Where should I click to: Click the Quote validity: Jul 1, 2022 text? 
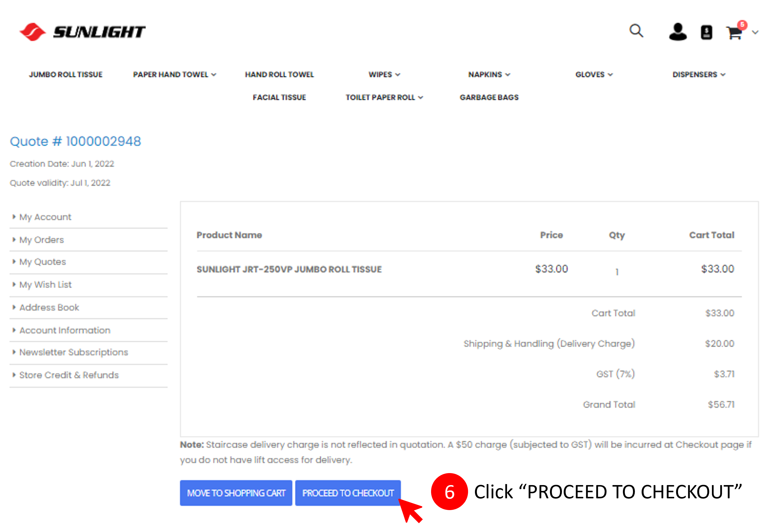click(x=60, y=183)
